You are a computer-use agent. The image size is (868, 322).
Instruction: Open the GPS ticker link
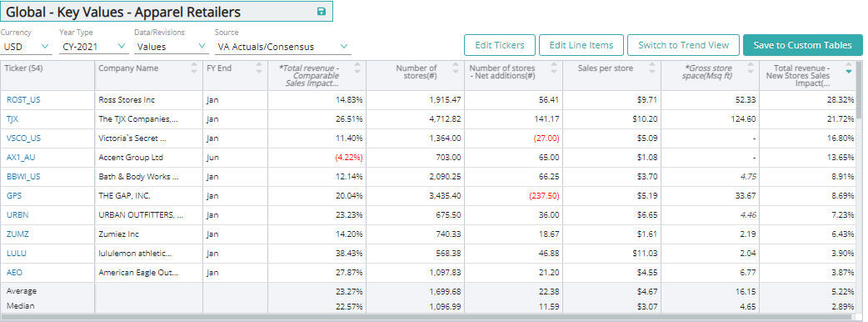pyautogui.click(x=14, y=196)
